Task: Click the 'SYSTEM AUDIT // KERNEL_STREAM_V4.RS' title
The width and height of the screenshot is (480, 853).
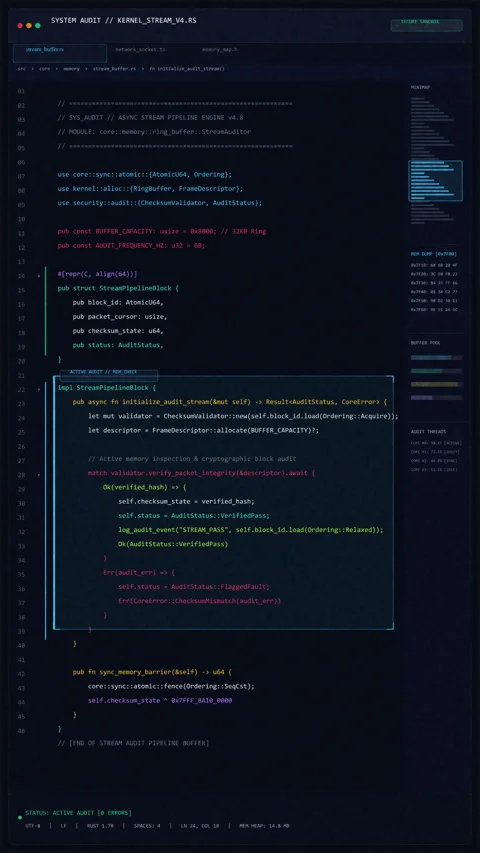Action: 124,21
